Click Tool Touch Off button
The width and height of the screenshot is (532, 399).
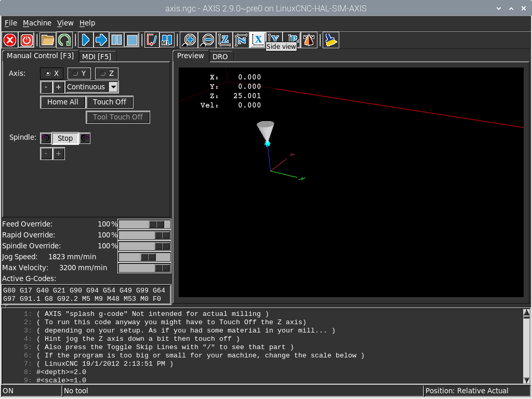[x=118, y=117]
